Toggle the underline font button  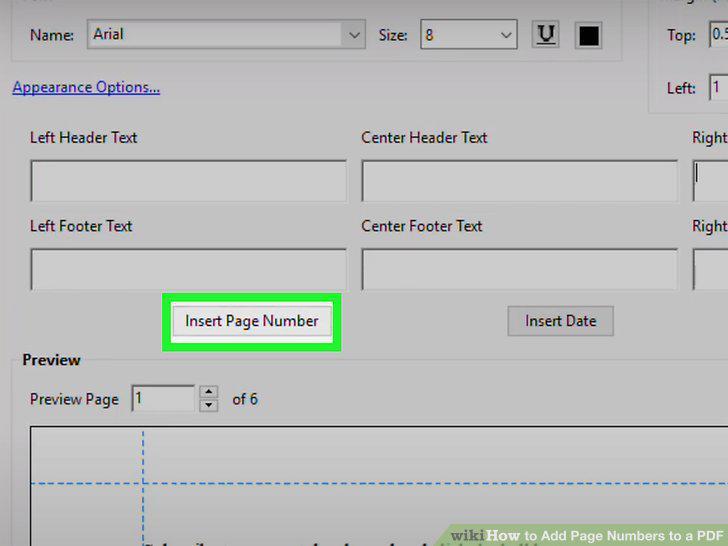click(x=546, y=34)
